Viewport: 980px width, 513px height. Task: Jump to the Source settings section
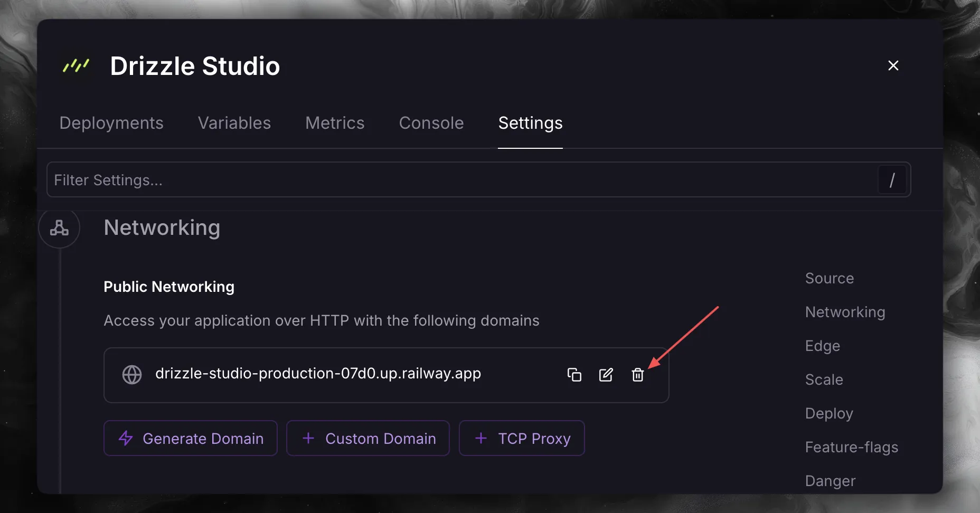[x=830, y=278]
